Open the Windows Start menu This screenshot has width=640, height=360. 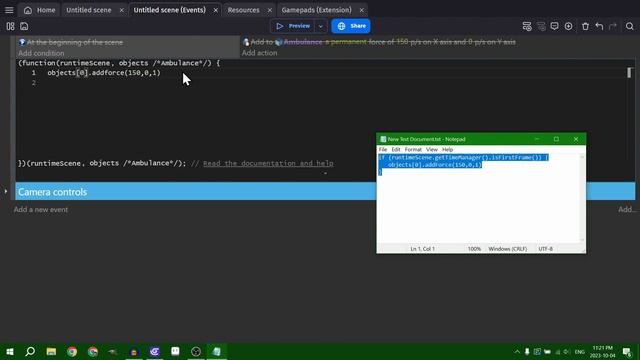coord(10,351)
